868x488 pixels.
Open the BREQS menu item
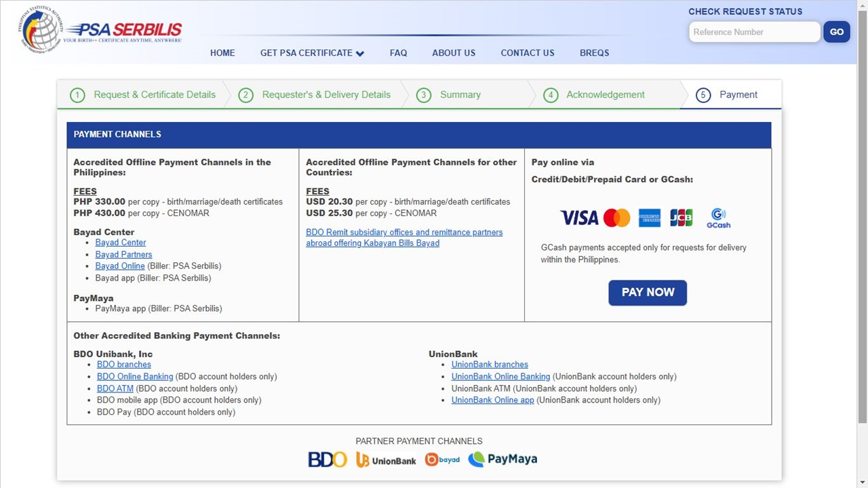click(594, 53)
